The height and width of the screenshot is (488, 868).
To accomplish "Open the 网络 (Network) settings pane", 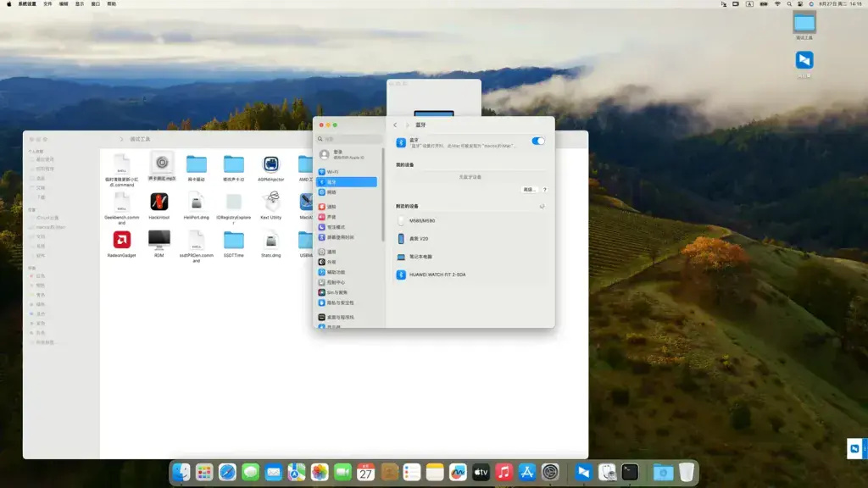I will tap(347, 192).
